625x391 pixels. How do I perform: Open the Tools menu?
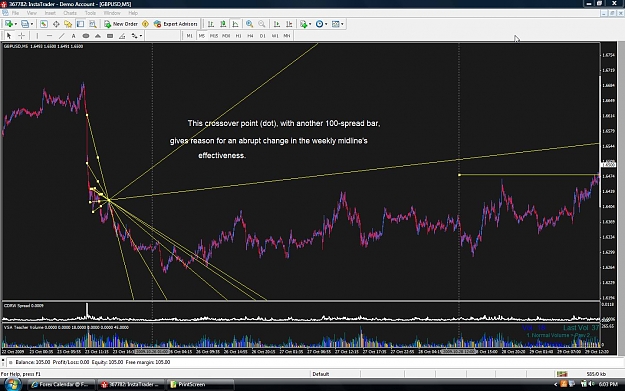click(90, 13)
